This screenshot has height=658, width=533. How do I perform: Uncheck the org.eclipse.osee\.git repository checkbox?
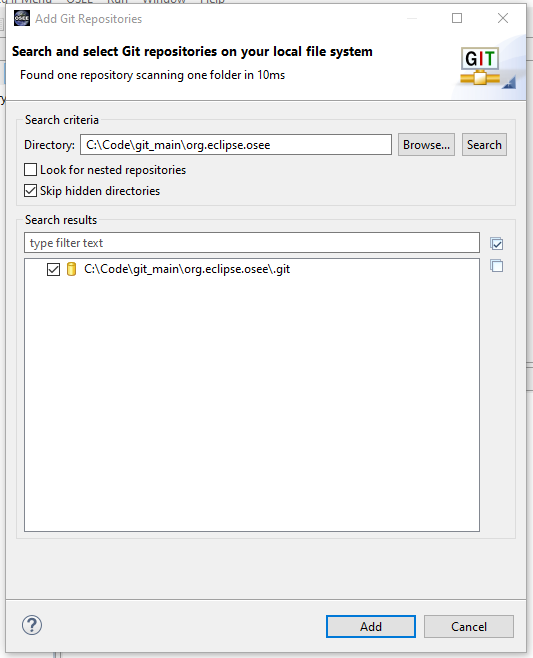[x=53, y=269]
